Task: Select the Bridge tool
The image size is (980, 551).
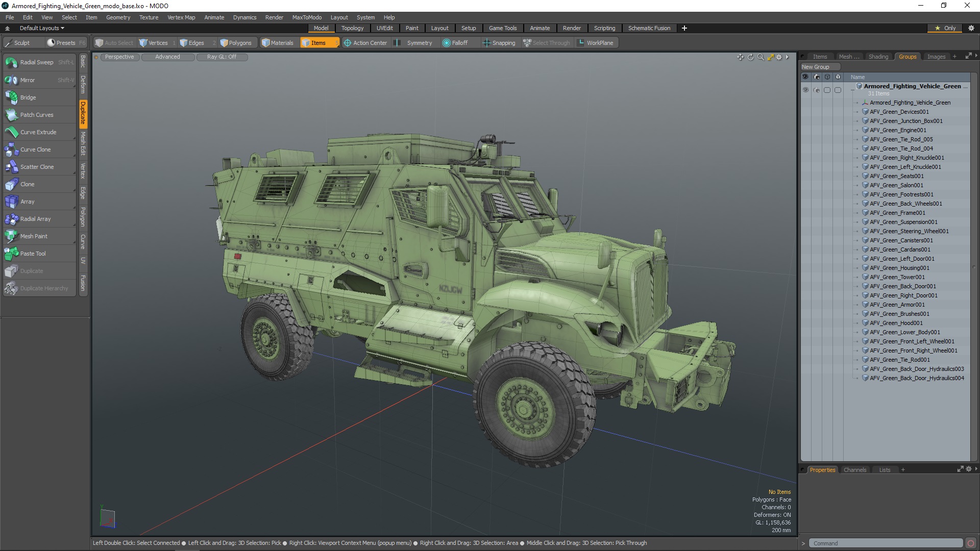Action: click(x=28, y=97)
